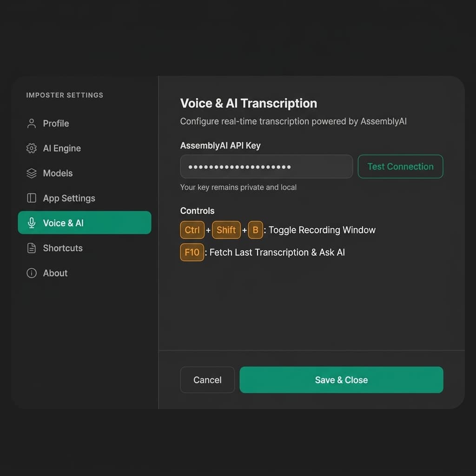The width and height of the screenshot is (476, 476).
Task: Click the Shift key badge
Action: (226, 230)
